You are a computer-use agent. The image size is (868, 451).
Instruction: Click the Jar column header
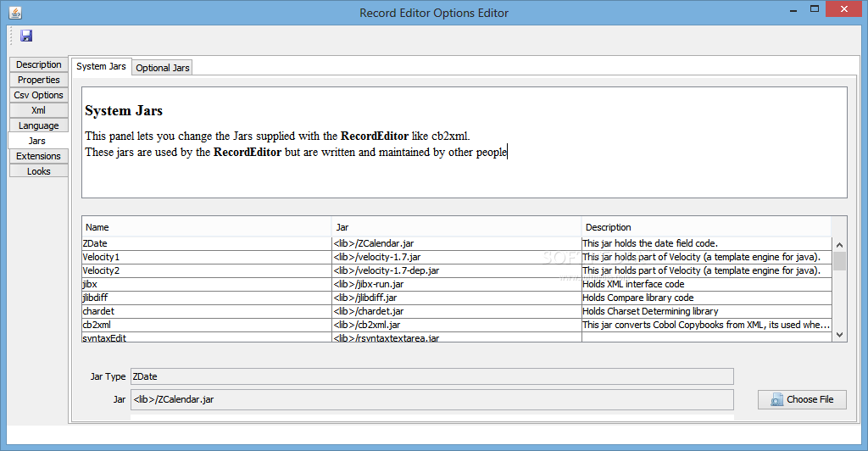coord(457,227)
